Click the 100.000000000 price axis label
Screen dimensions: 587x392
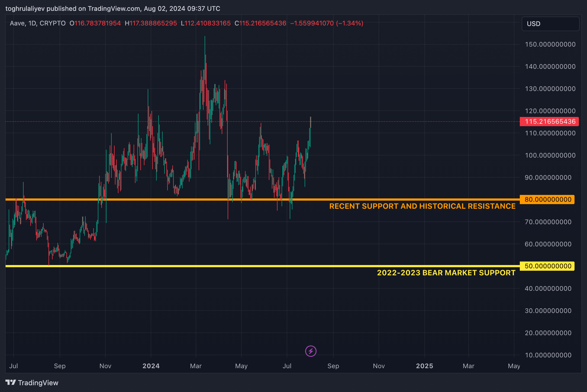pos(550,155)
